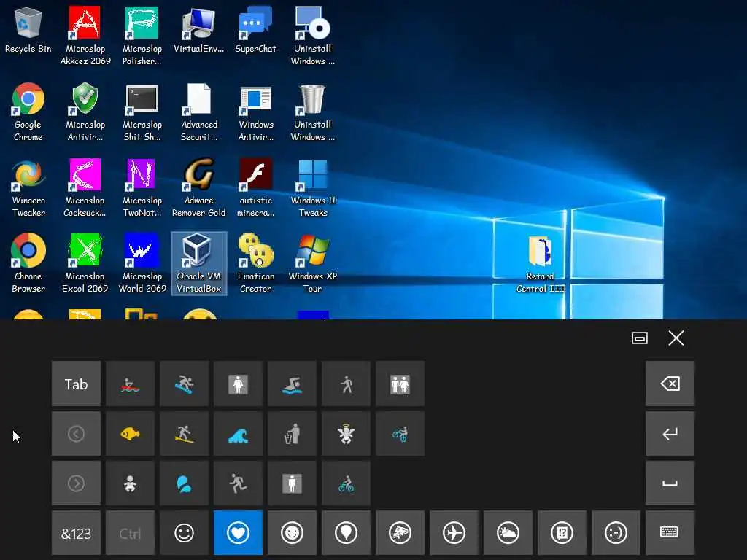The width and height of the screenshot is (747, 560).
Task: Switch to text emoticons category
Action: 616,533
